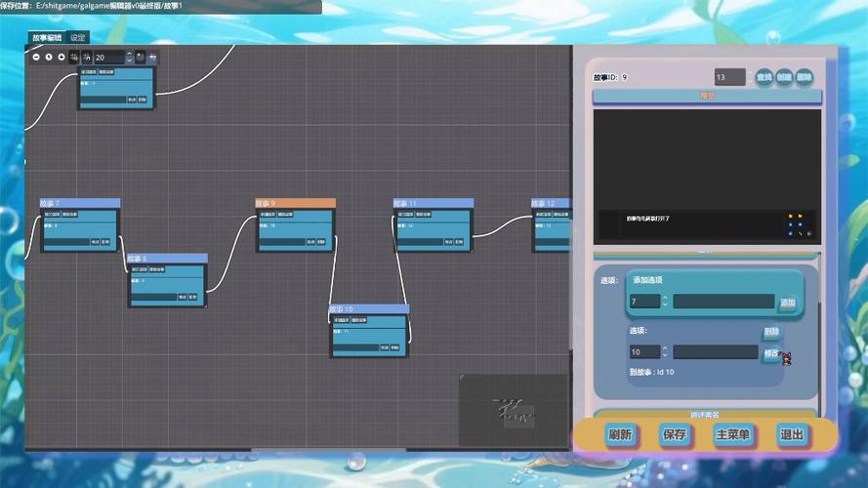
Task: Click the 创建 round button
Action: click(784, 77)
